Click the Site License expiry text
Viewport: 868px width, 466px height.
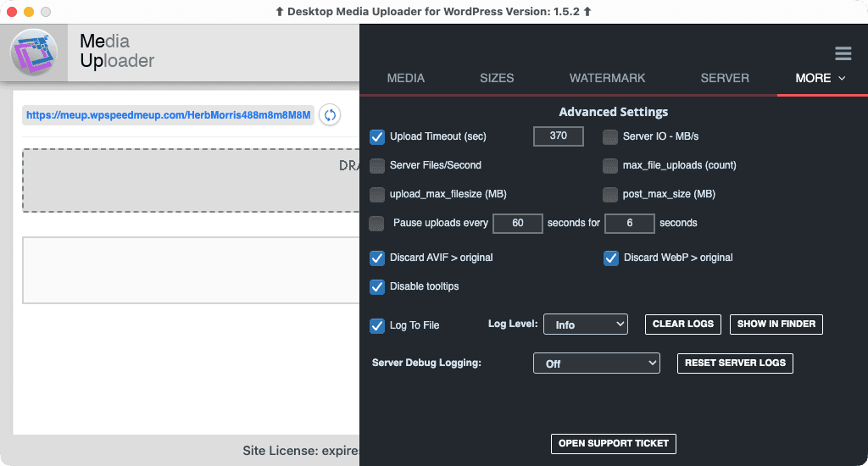[301, 451]
